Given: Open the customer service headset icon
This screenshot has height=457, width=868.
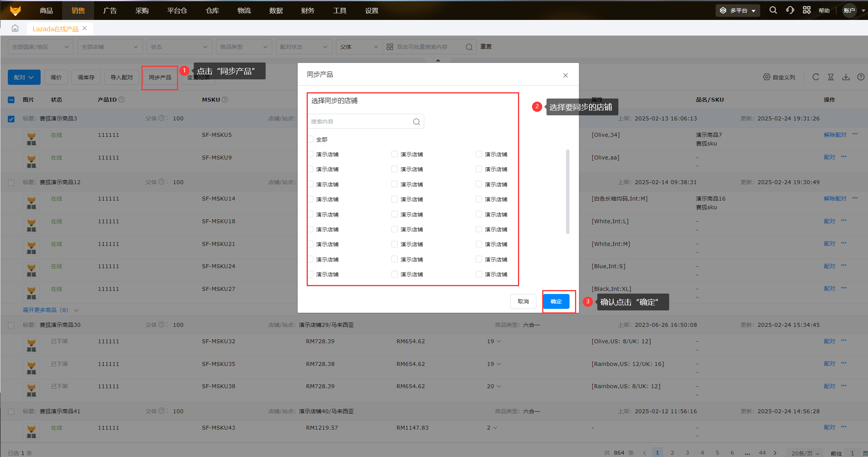Looking at the screenshot, I should pos(790,10).
